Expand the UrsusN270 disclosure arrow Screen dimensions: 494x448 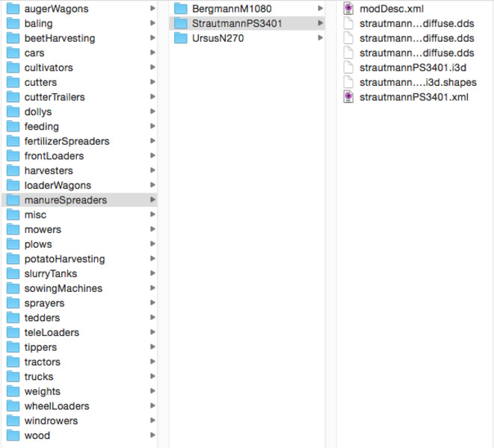320,38
